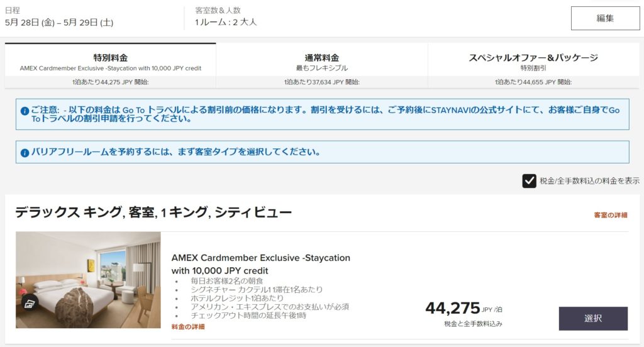Click the 5月28日–5月29日 date range
The width and height of the screenshot is (644, 347).
point(59,23)
